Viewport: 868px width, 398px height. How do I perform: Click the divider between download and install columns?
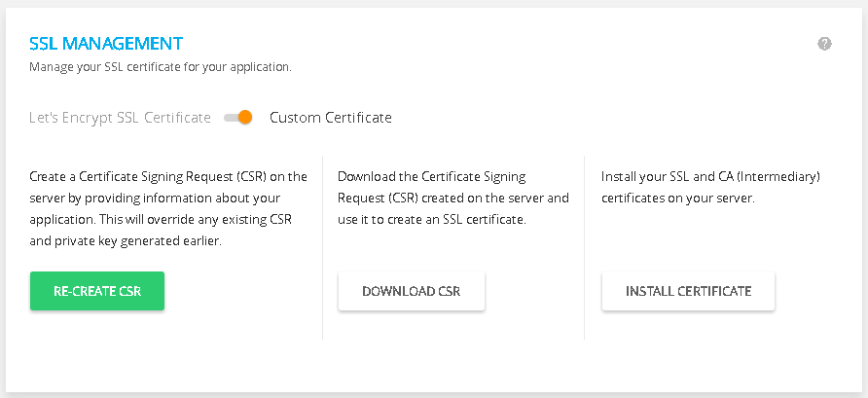tap(584, 247)
